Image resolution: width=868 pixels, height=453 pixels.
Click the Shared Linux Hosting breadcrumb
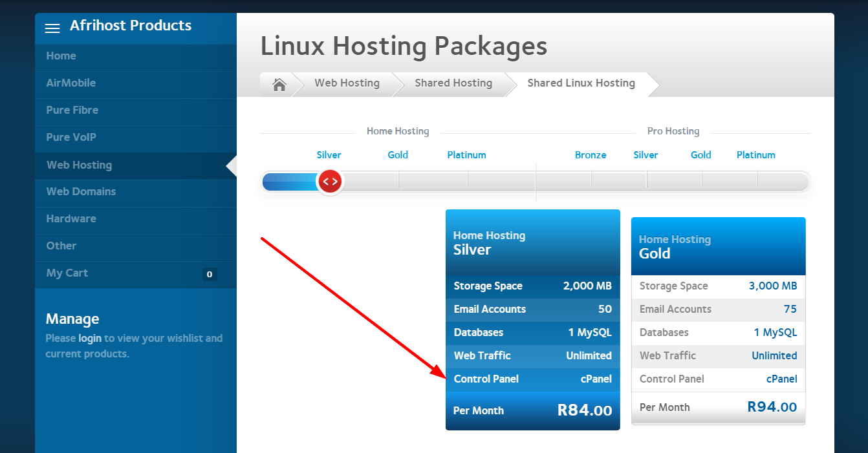(581, 83)
